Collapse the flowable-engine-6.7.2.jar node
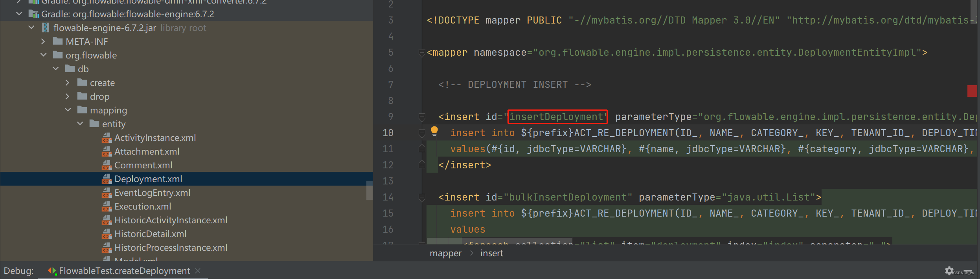 (31, 27)
